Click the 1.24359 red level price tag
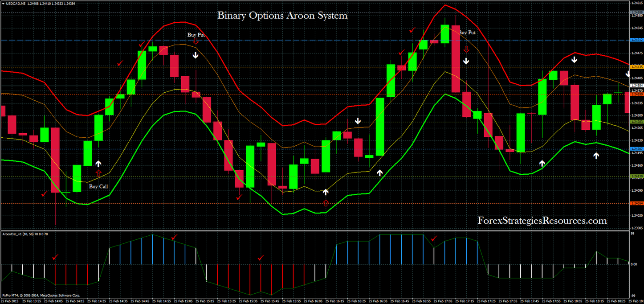The image size is (644, 304). point(637,94)
